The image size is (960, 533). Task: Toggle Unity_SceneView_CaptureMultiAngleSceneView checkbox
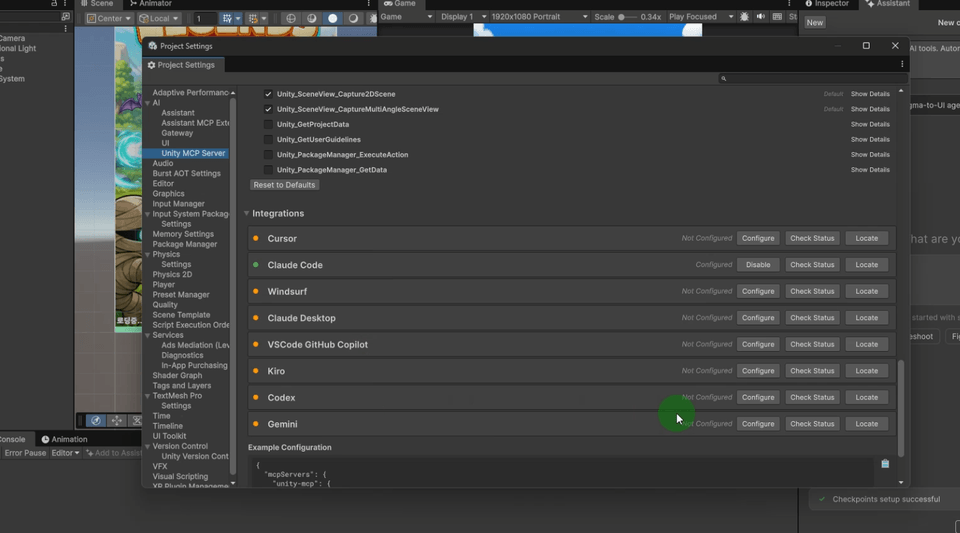[268, 109]
